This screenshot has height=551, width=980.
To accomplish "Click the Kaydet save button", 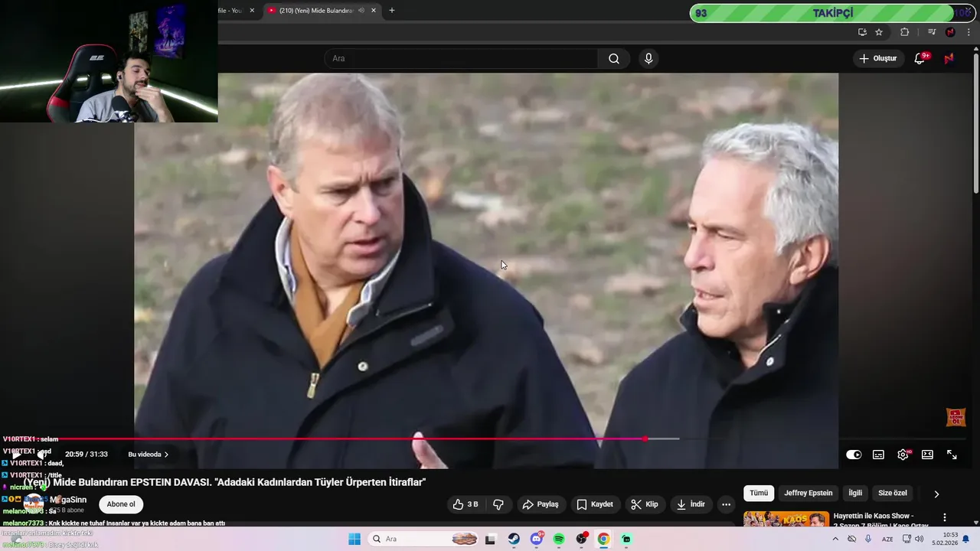I will pyautogui.click(x=594, y=504).
